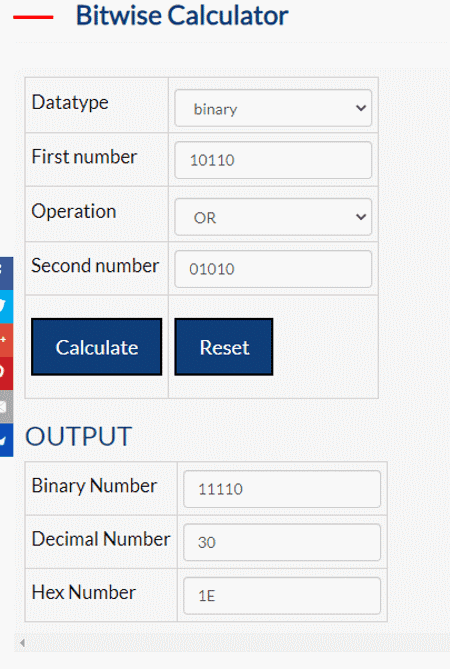Select the Decimal Number output showing 30

click(282, 542)
